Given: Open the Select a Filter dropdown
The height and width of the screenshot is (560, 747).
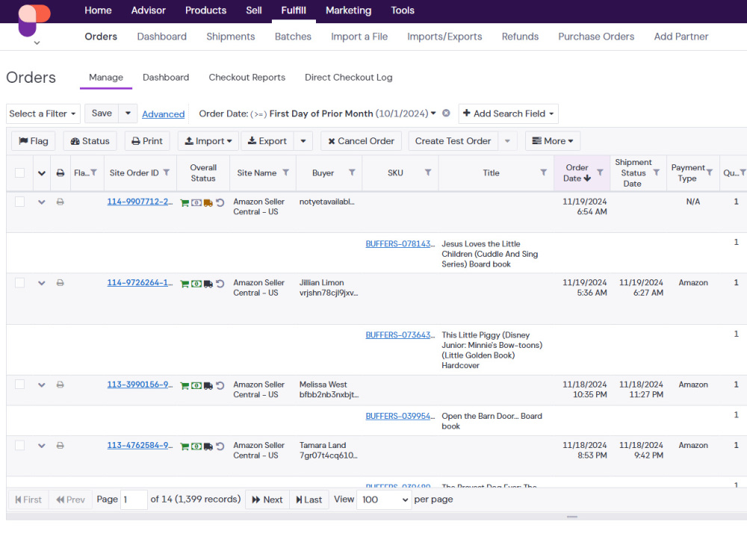Looking at the screenshot, I should pyautogui.click(x=43, y=113).
